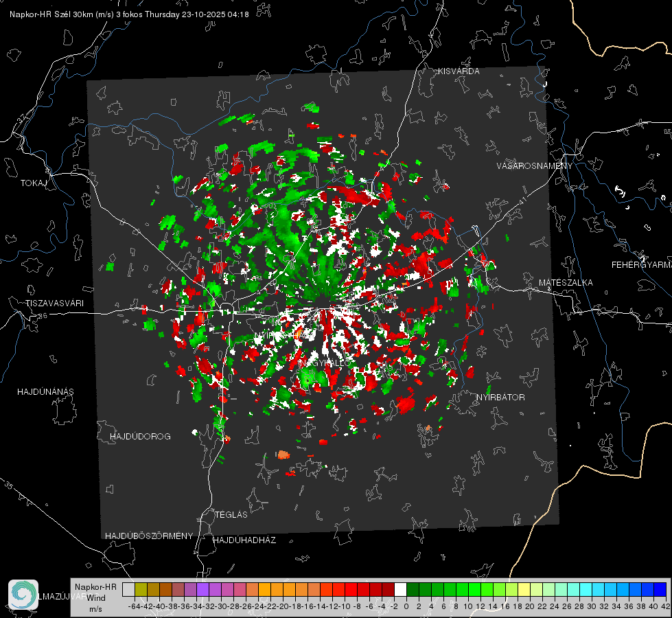Click the spiral weather logo icon
Screen dimensions: 672x618
pyautogui.click(x=23, y=595)
